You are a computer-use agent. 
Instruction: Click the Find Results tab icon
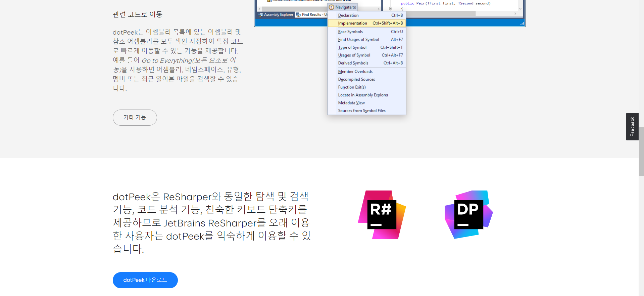pos(298,15)
